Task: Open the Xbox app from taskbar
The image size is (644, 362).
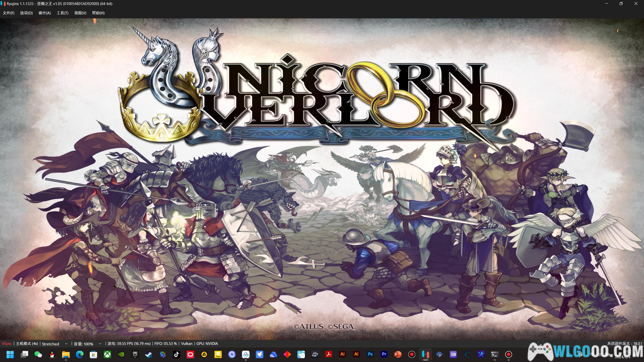Action: (x=107, y=354)
